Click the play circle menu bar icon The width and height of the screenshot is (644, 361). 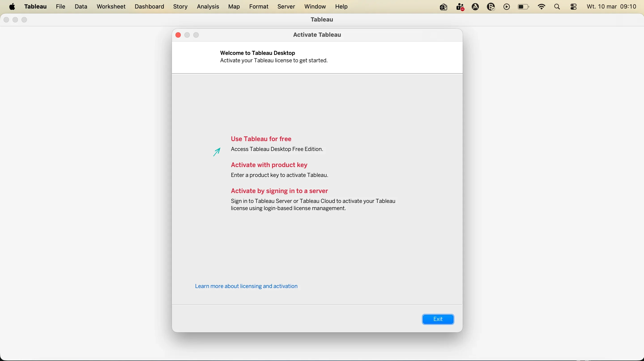tap(507, 7)
